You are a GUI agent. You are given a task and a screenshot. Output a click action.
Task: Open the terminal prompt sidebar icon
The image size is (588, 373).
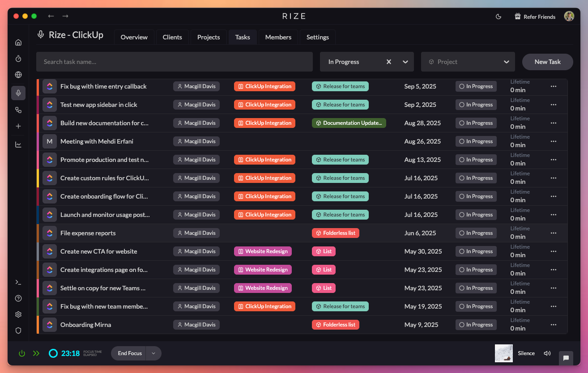coord(18,282)
